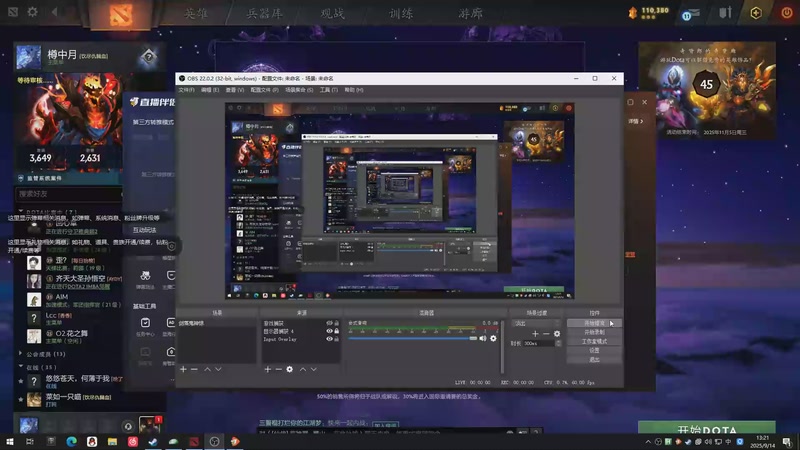The image size is (800, 450).
Task: Click the 开始 DOTA play button
Action: 707,429
